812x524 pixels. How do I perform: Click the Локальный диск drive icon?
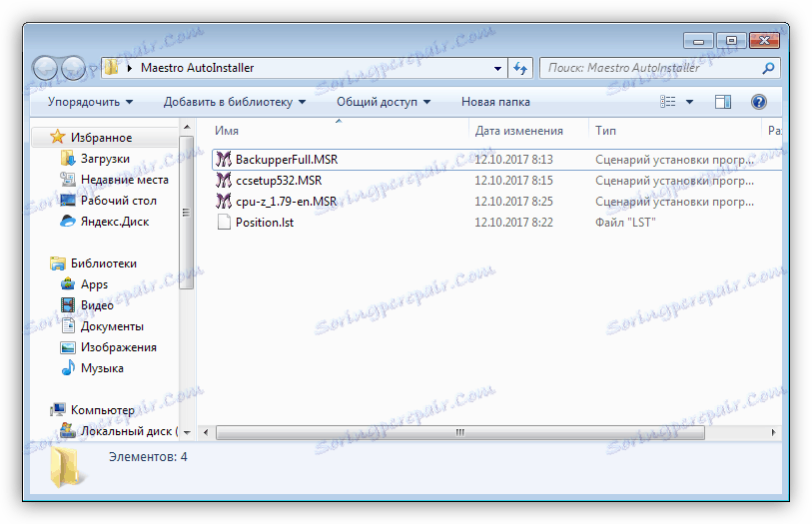(67, 430)
